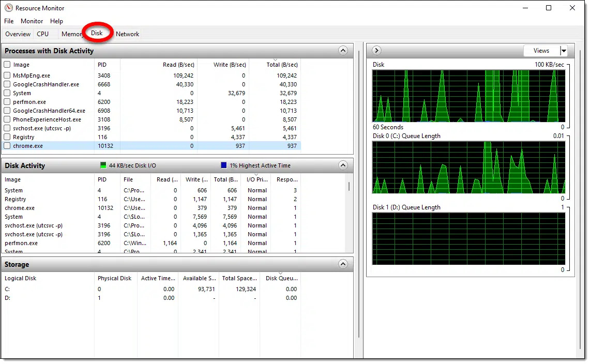The width and height of the screenshot is (590, 364).
Task: Collapse the Disk Activity section
Action: [x=343, y=165]
